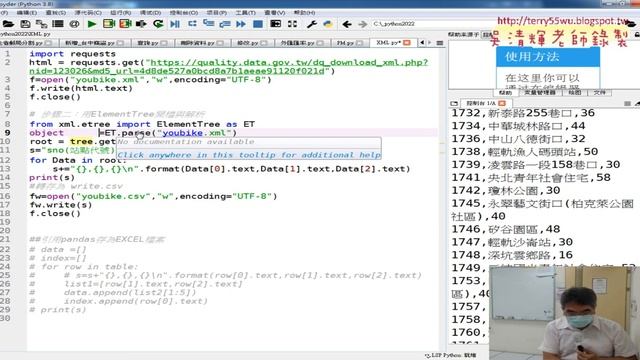Viewport: 640px width, 360px height.
Task: Open the PYTHONPATH manager Python icon
Action: point(328,24)
